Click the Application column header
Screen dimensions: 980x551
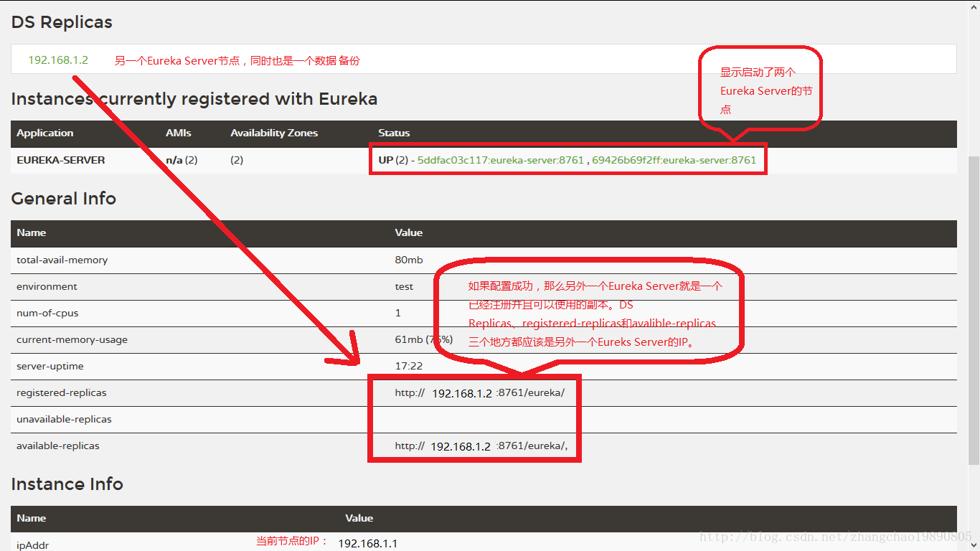click(45, 133)
